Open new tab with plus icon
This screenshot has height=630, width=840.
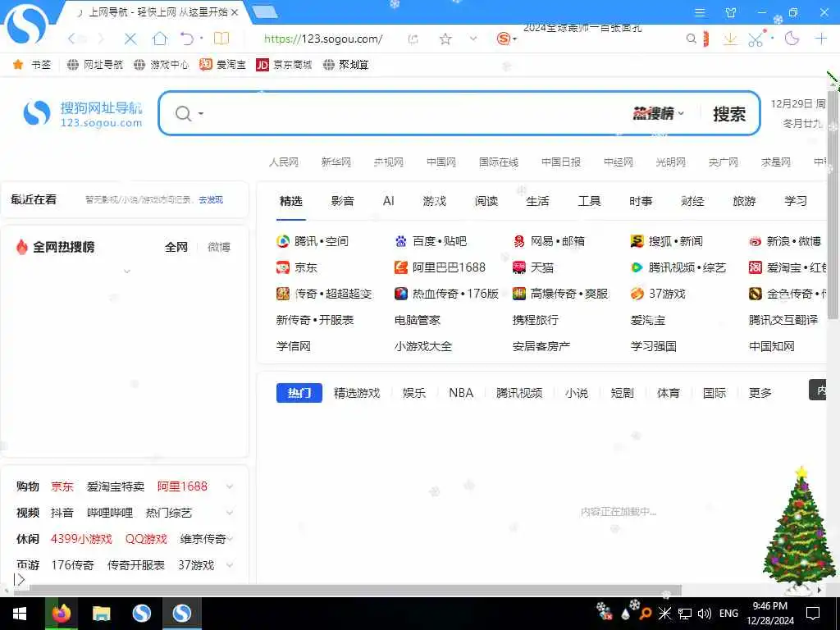click(x=820, y=38)
